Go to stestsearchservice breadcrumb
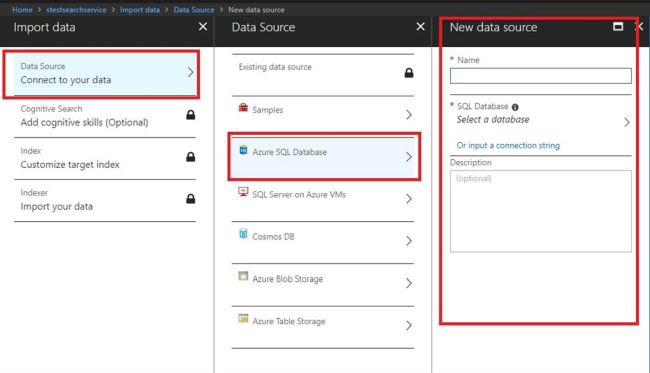650x373 pixels. pos(76,10)
